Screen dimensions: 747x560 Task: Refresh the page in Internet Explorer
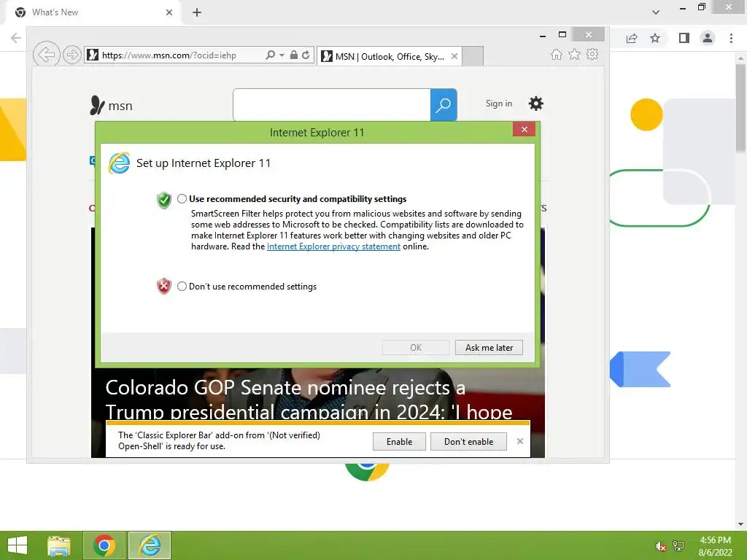click(306, 55)
